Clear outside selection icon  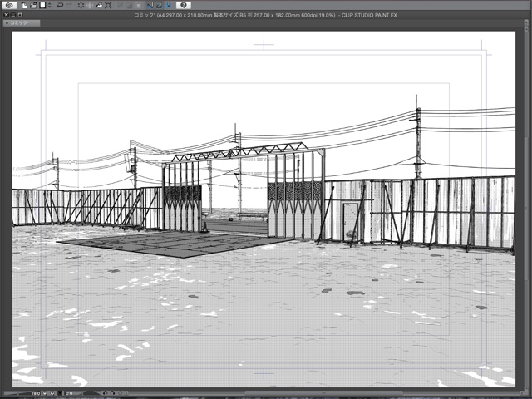point(90,6)
